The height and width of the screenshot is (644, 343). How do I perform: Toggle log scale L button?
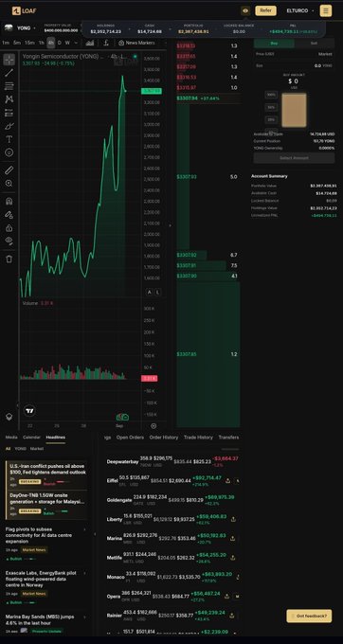pyautogui.click(x=157, y=292)
